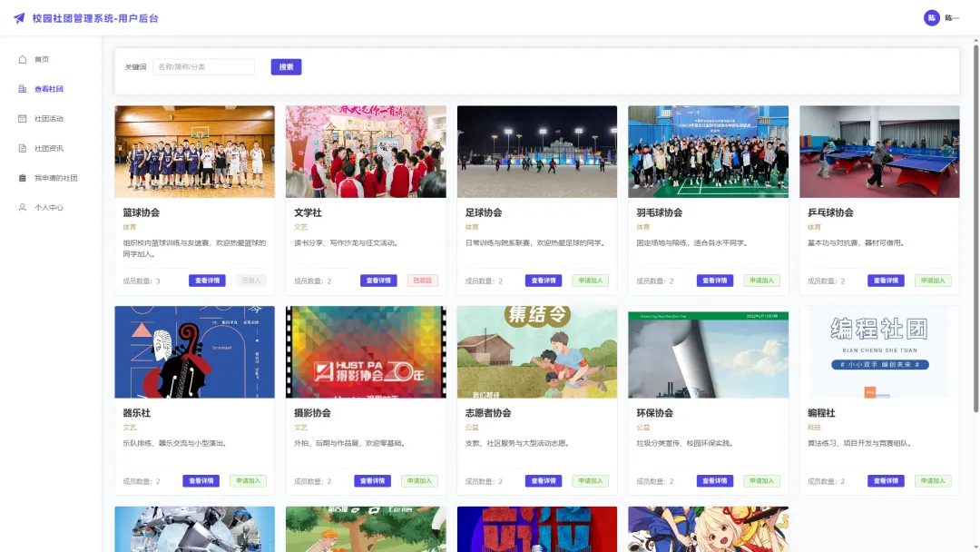Screen dimensions: 980x552
Task: Apply to join 器乐社
Action: 248,481
